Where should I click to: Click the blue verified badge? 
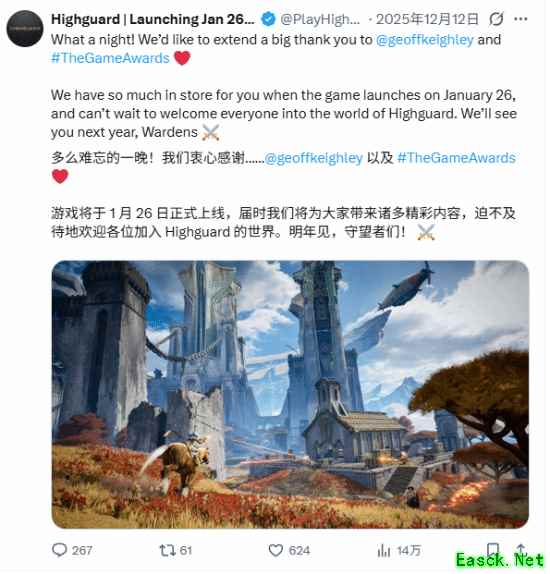(x=268, y=19)
